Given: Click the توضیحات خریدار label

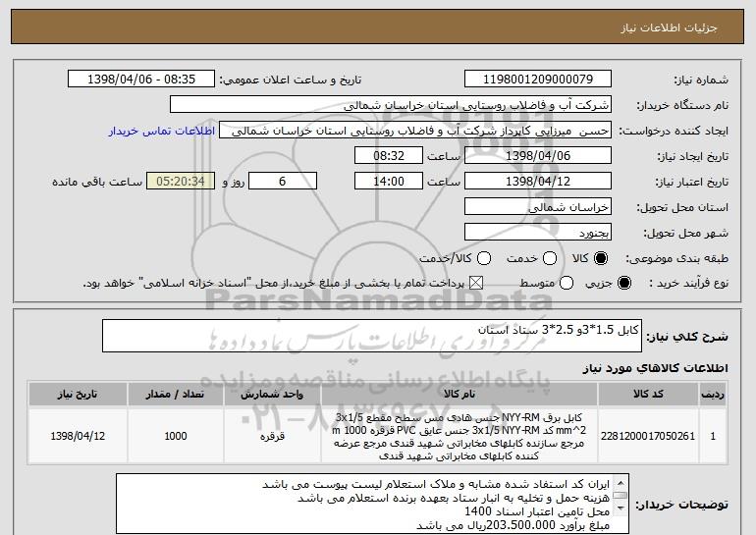Looking at the screenshot, I should click(681, 505).
